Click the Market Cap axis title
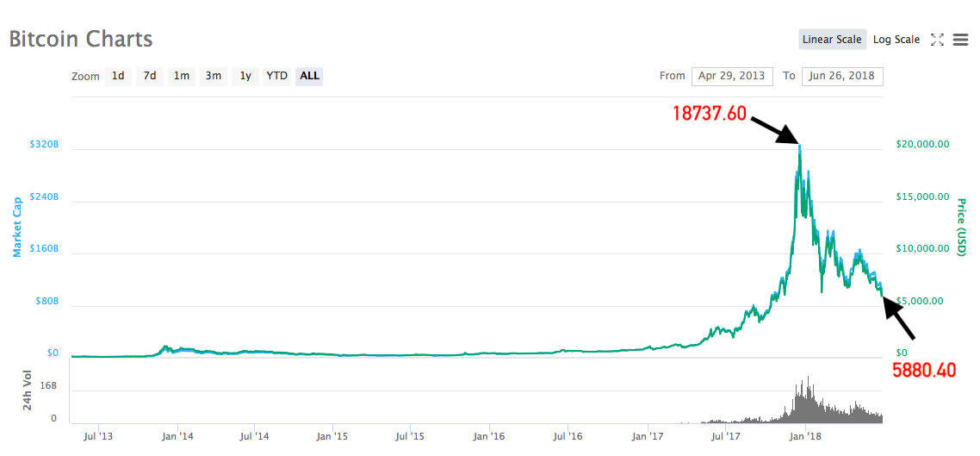The height and width of the screenshot is (456, 980). pos(18,226)
